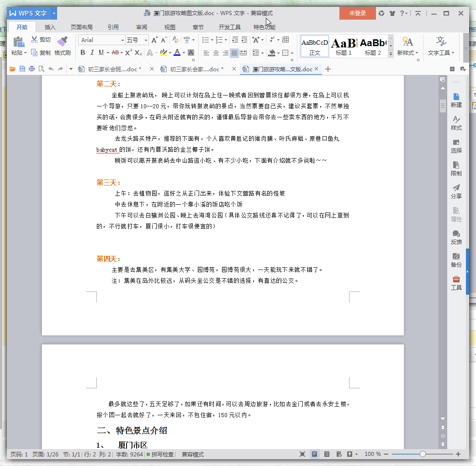Open the 工具 (Tools) toolbox sidebar icon
This screenshot has width=476, height=466.
[x=456, y=283]
